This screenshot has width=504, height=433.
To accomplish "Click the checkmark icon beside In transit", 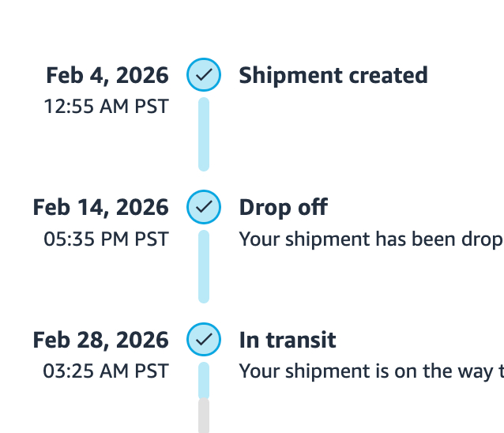I will pyautogui.click(x=204, y=340).
